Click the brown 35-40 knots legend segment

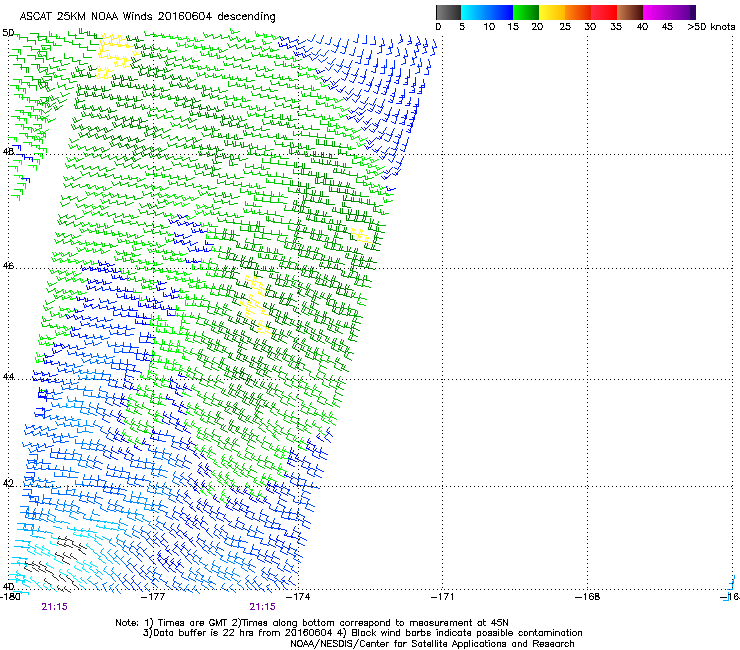click(630, 12)
